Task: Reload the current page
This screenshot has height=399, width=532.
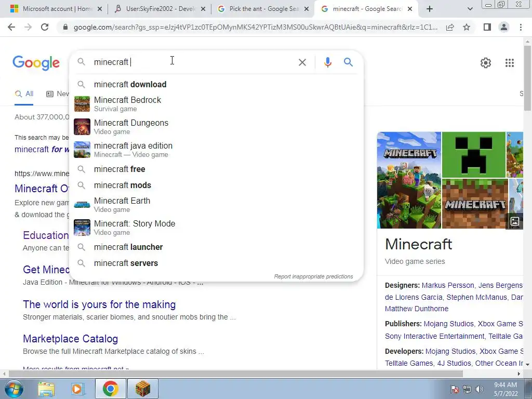Action: (45, 27)
